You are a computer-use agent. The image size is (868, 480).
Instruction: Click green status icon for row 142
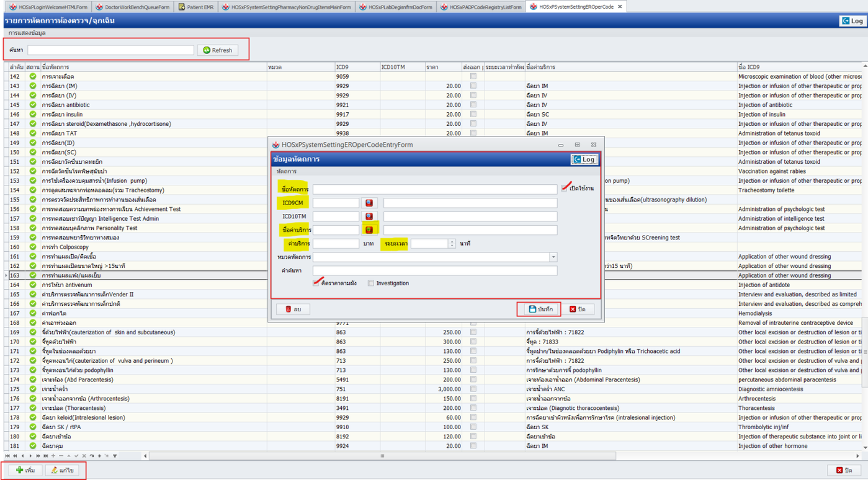[33, 76]
